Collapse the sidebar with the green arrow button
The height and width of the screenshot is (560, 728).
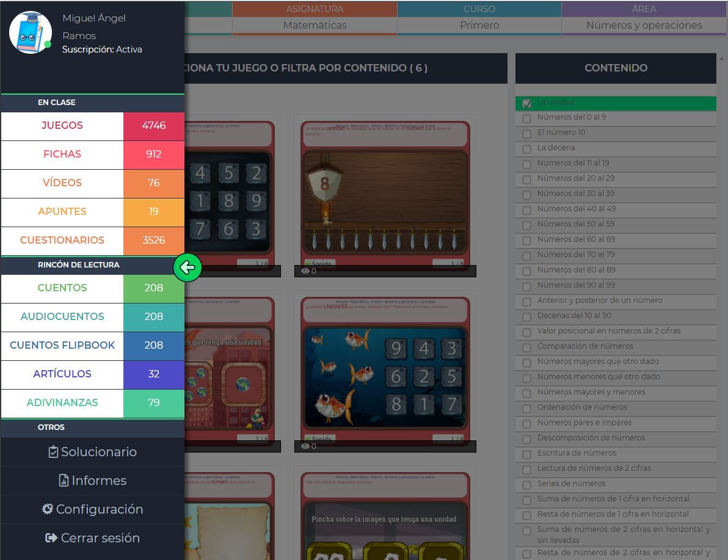[x=187, y=267]
